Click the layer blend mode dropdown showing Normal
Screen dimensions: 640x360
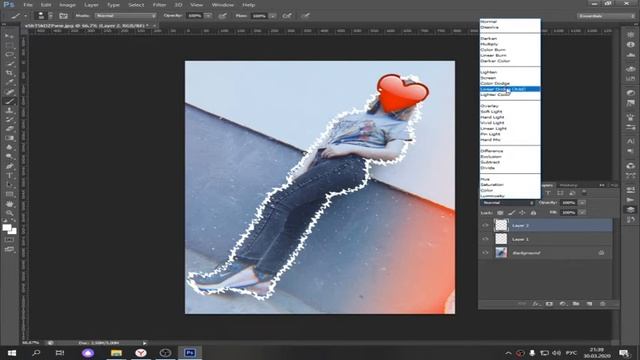click(x=507, y=203)
